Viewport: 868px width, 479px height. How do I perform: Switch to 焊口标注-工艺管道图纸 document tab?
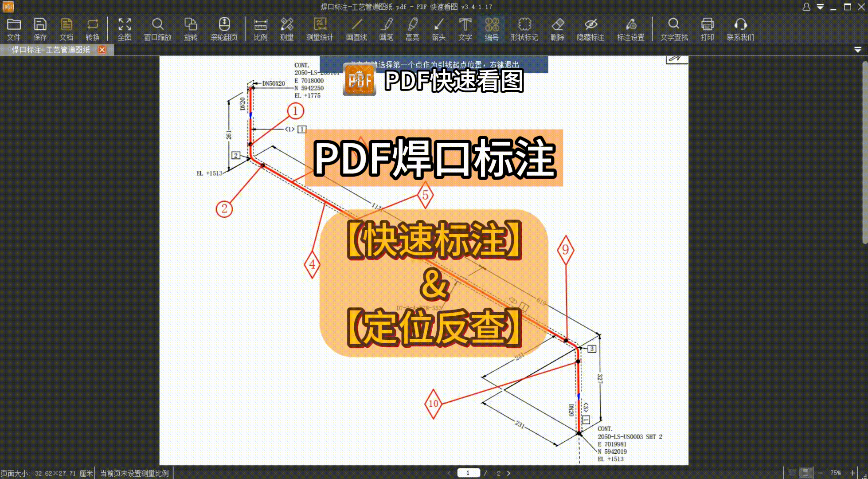point(51,50)
